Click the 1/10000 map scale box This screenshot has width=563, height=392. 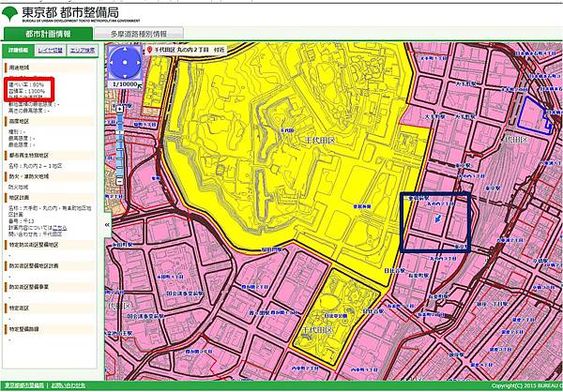125,84
